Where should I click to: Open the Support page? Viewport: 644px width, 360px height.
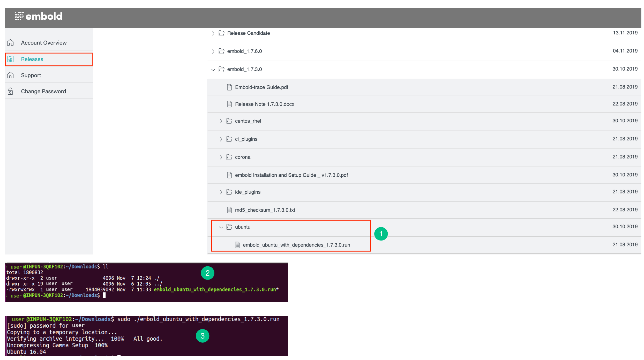(31, 75)
